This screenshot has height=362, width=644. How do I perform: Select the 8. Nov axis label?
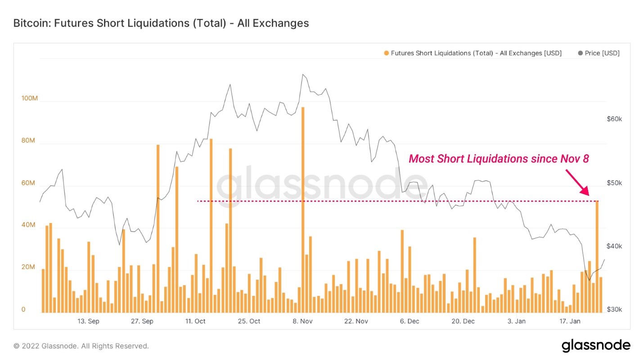point(302,321)
